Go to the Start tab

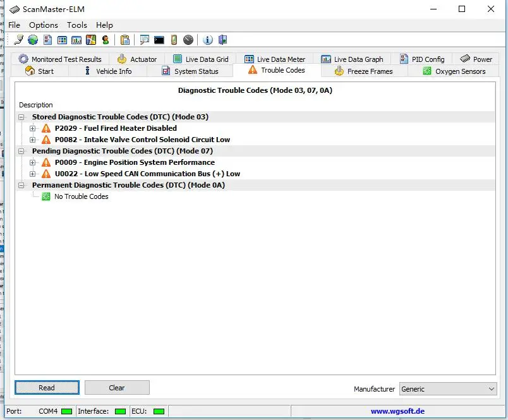(x=39, y=71)
